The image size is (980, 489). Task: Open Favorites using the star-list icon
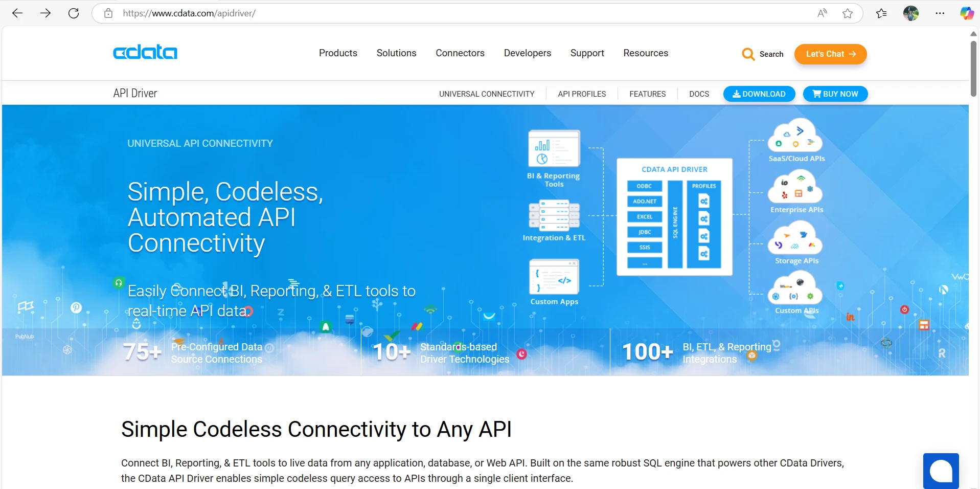click(x=881, y=13)
